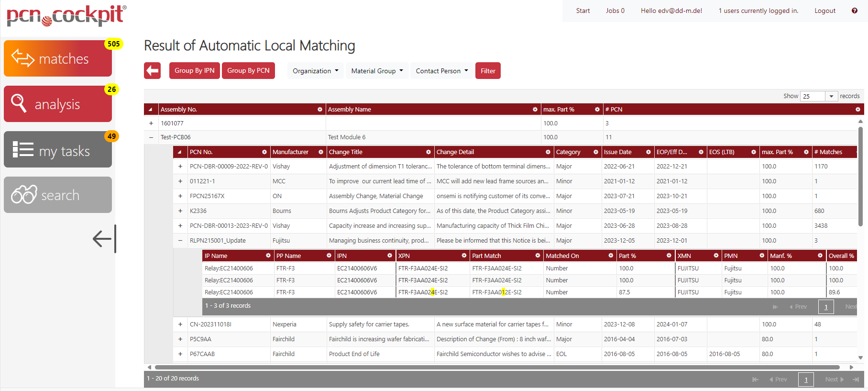Open XPN column settings gear
868x391 pixels.
click(464, 256)
